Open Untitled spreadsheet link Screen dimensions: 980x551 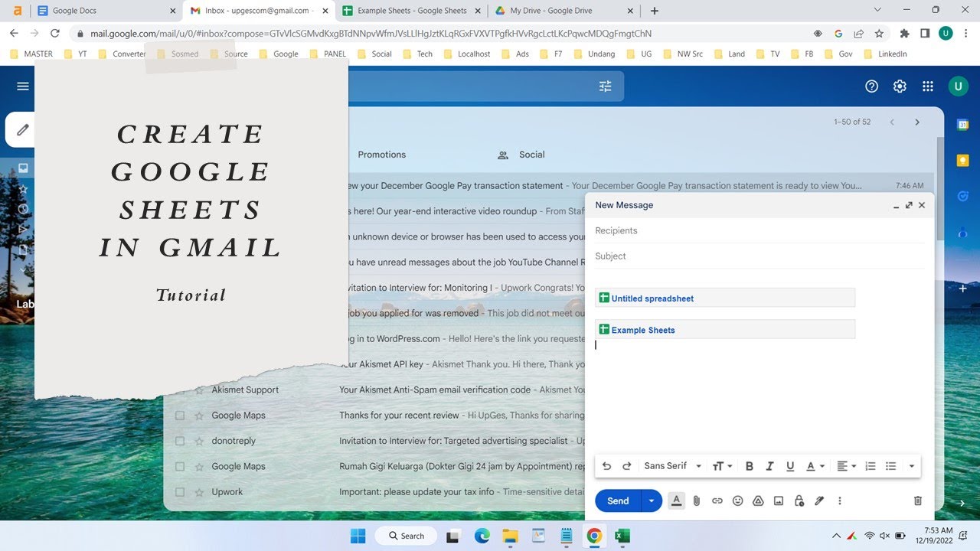tap(652, 298)
